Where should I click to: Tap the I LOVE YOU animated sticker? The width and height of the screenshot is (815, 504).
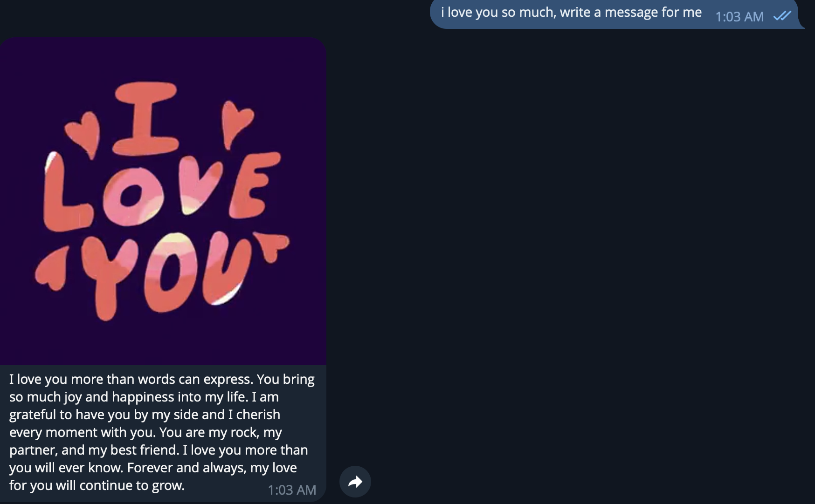tap(163, 200)
